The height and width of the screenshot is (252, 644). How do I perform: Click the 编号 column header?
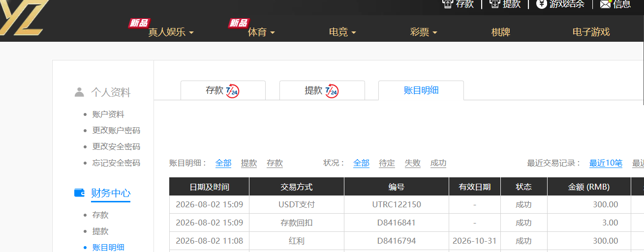(x=397, y=187)
